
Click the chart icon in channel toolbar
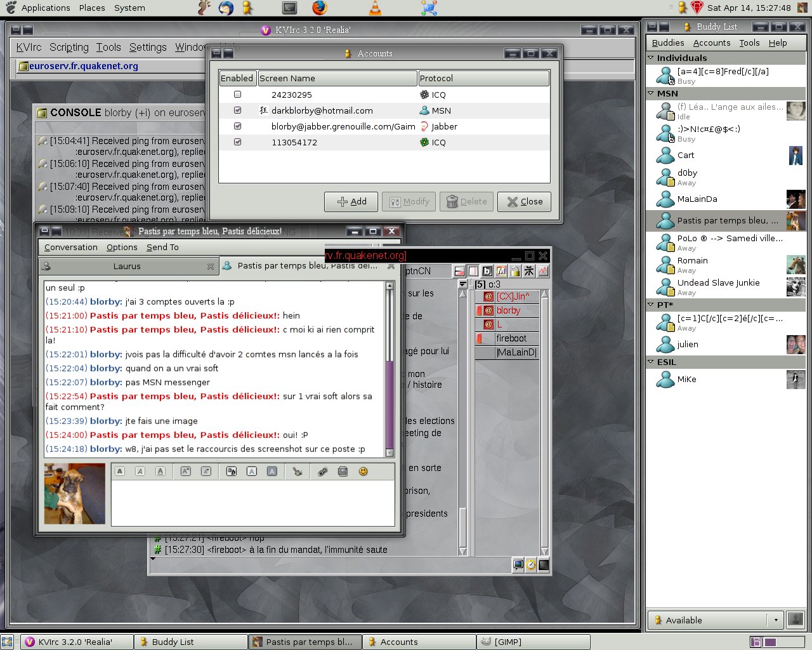coord(543,271)
